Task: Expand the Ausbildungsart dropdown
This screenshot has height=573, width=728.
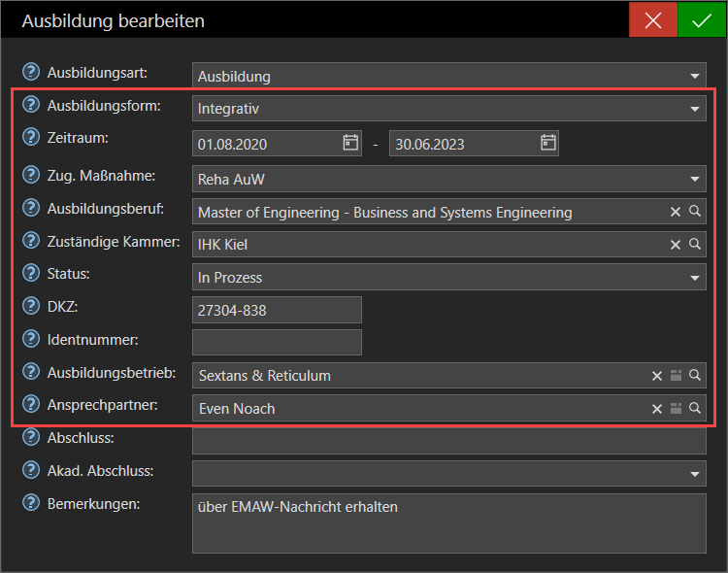Action: pos(695,76)
